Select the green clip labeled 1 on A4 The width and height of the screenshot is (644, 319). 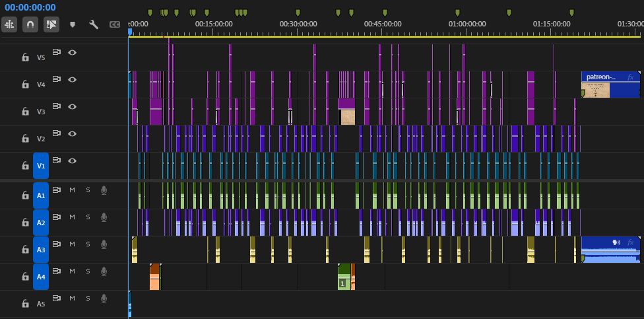[344, 277]
